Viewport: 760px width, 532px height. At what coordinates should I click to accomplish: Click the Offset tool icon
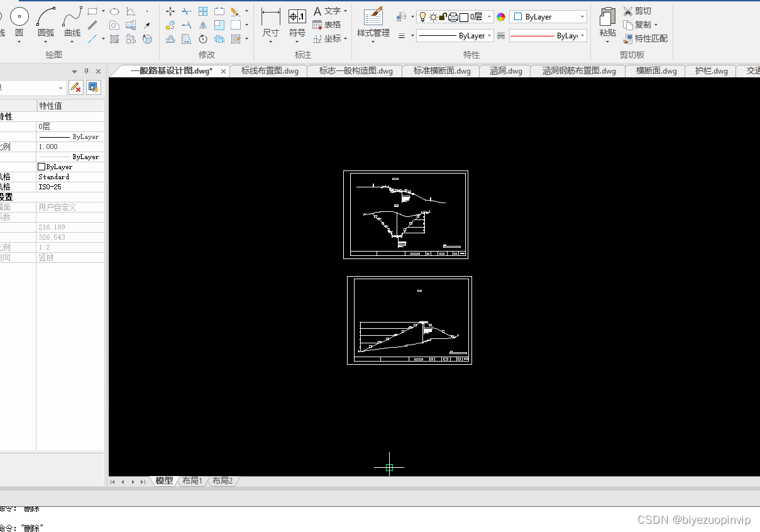[x=170, y=39]
